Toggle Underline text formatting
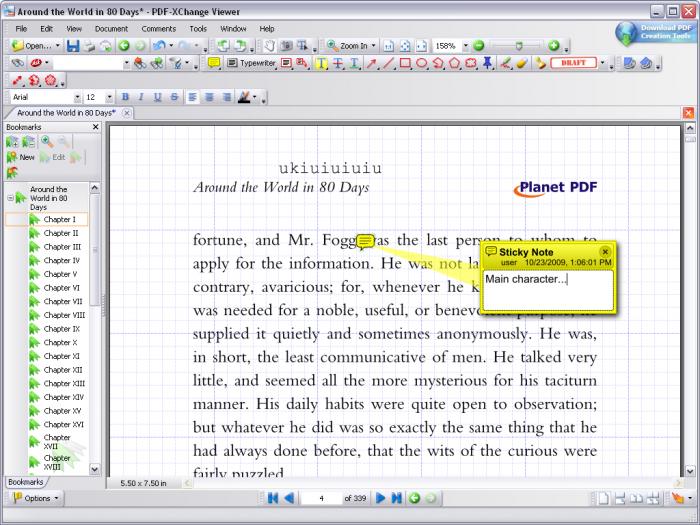Screen dimensions: 700x525 pyautogui.click(x=158, y=97)
